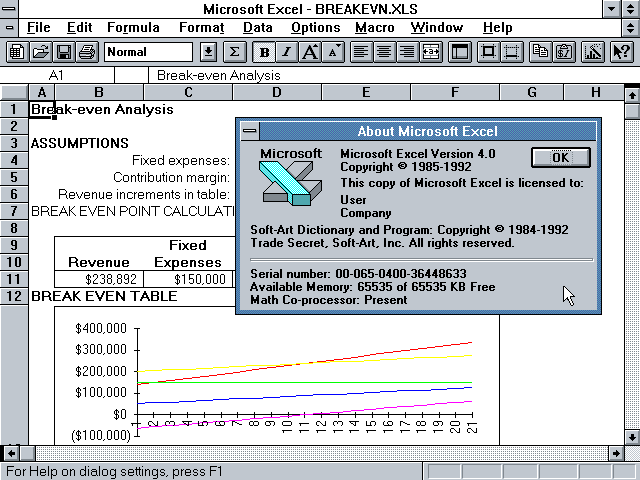
Task: Select column H header
Action: pyautogui.click(x=595, y=92)
